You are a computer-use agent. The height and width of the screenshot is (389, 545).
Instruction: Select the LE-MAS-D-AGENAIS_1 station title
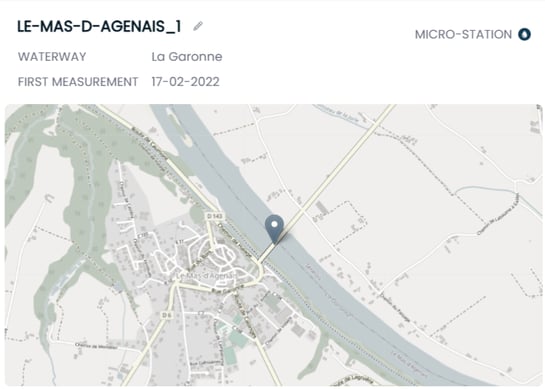point(99,26)
